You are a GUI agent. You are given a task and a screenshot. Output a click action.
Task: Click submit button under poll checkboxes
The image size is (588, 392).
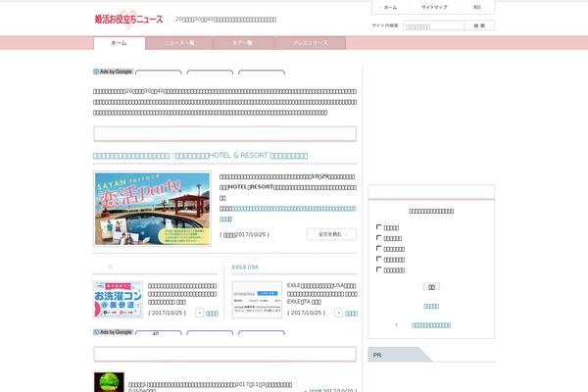(x=431, y=287)
